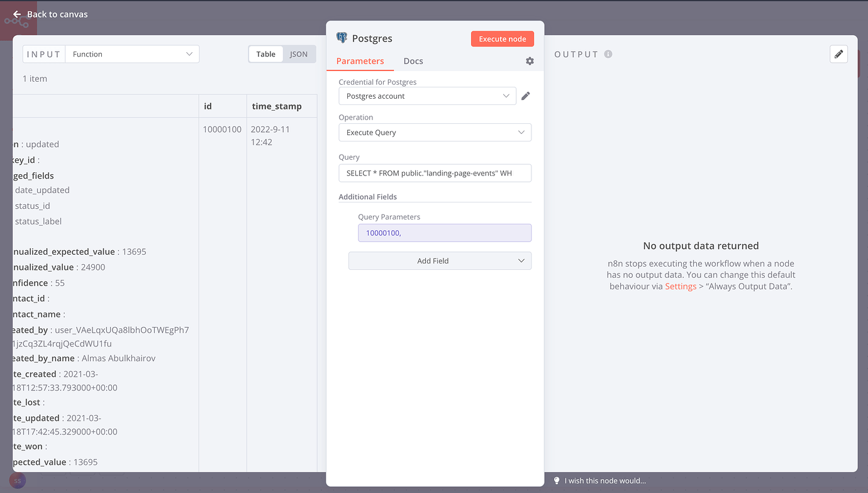
Task: Open the Function input node dropdown
Action: tap(132, 54)
